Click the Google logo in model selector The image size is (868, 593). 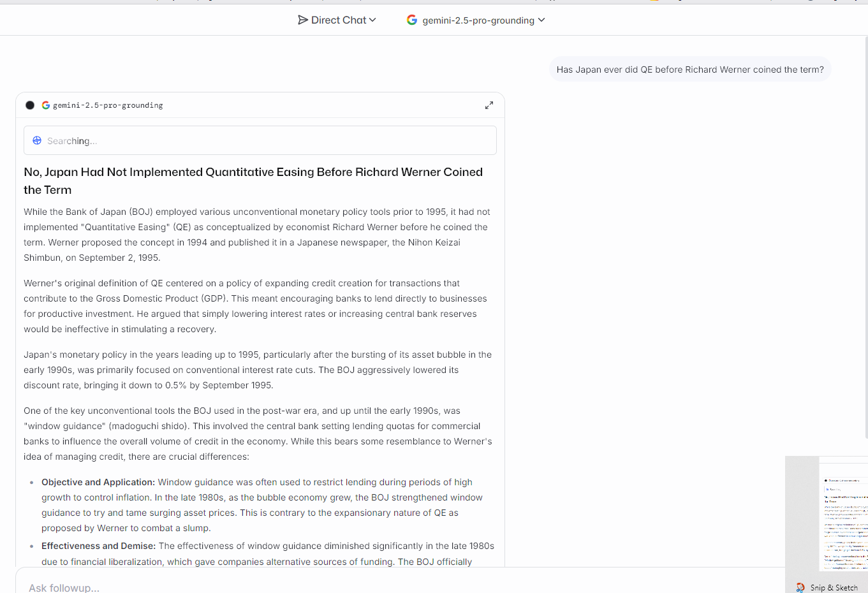point(412,20)
